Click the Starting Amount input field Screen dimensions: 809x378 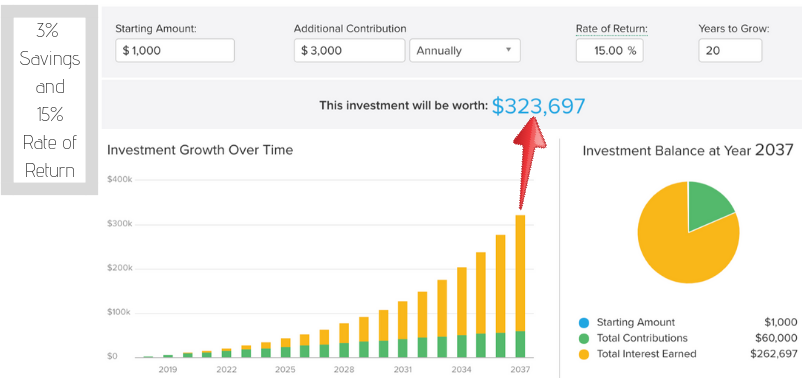tap(175, 51)
